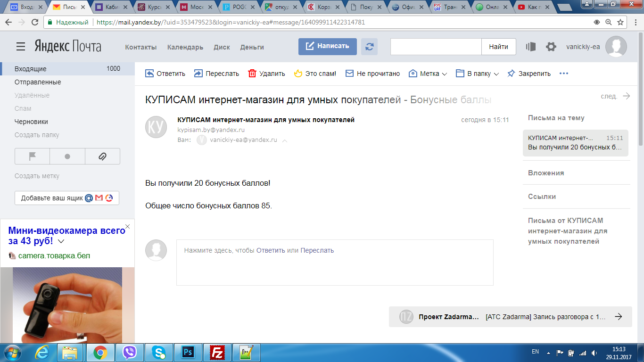
Task: Click Создать метку link
Action: click(x=37, y=176)
